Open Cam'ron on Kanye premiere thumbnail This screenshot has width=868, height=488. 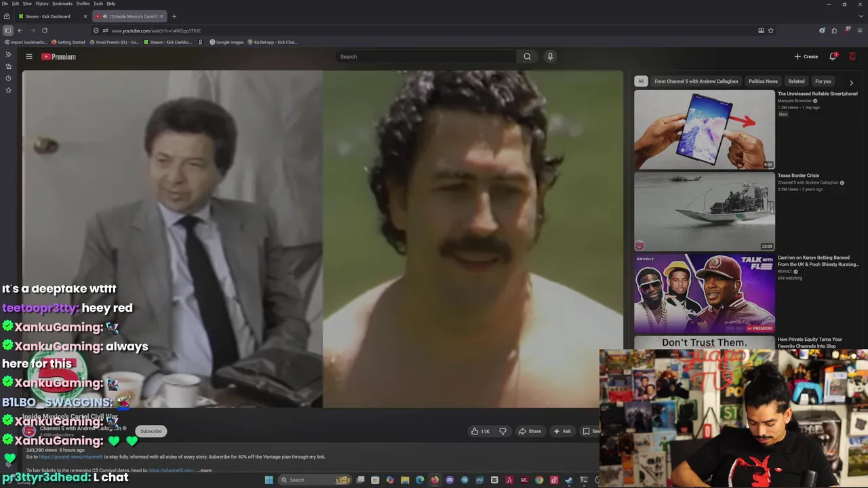tap(704, 293)
